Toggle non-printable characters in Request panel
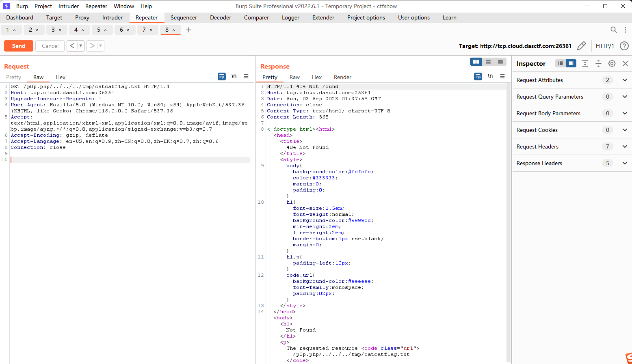 pos(234,76)
